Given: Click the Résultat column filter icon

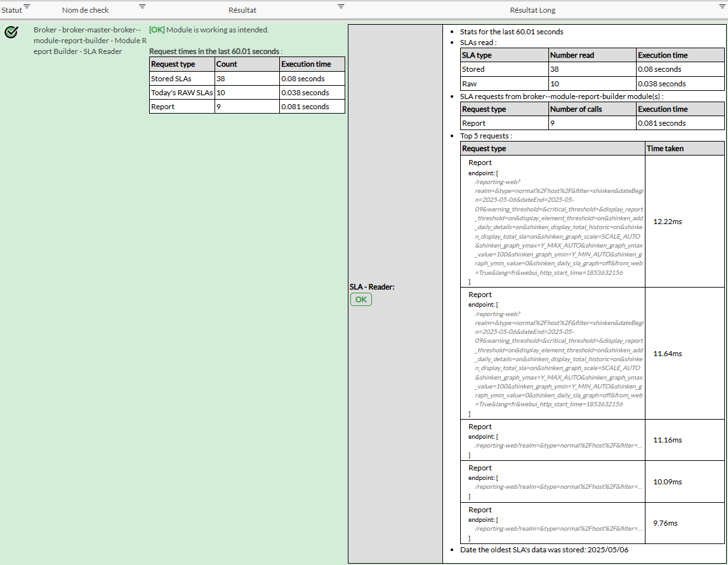Looking at the screenshot, I should pos(341,6).
